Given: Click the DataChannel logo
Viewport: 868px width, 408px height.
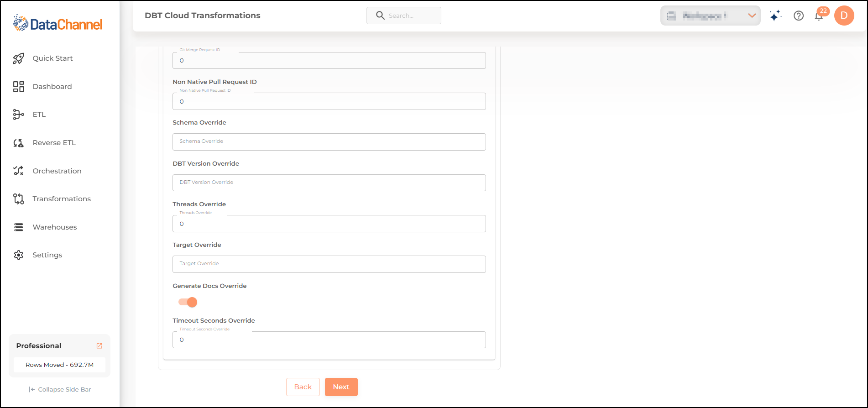Looking at the screenshot, I should point(58,23).
